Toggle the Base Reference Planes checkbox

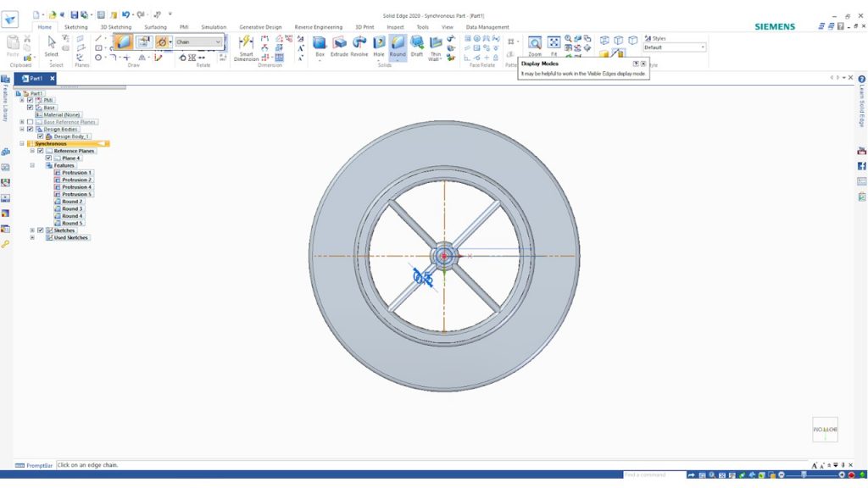(30, 122)
